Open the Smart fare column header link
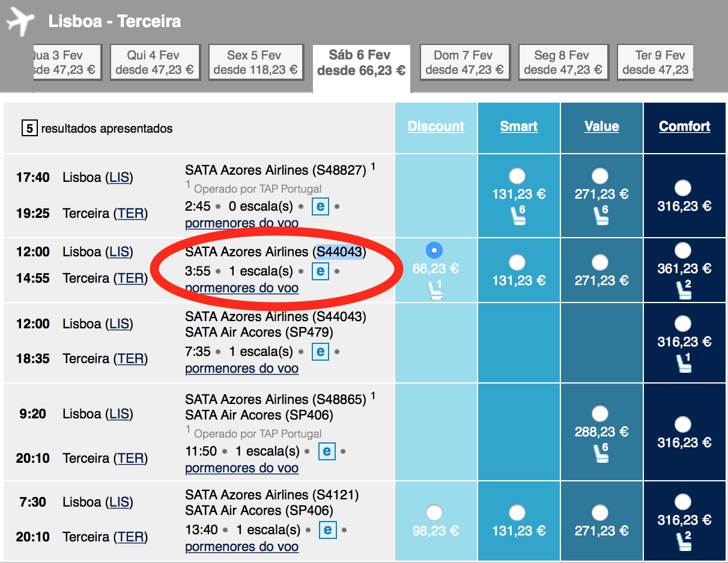Viewport: 728px width, 563px height. (x=519, y=126)
